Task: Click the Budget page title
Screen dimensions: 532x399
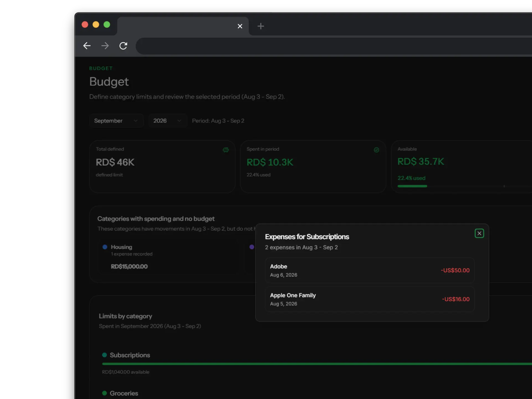Action: coord(109,82)
